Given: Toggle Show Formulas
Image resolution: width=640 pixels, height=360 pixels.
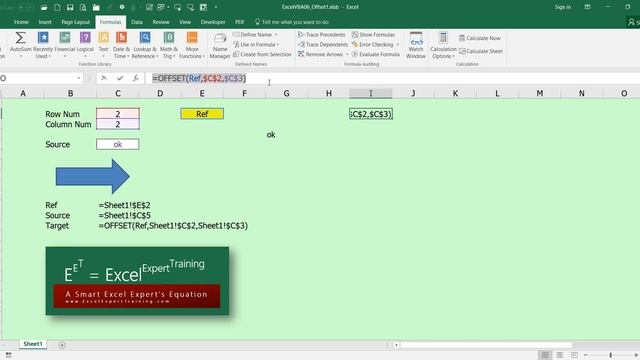Looking at the screenshot, I should click(x=373, y=35).
